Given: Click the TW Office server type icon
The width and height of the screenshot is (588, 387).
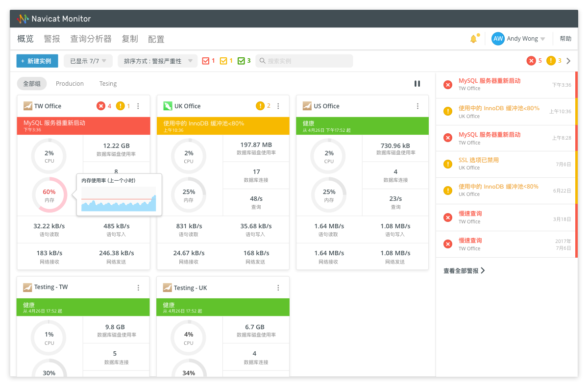Looking at the screenshot, I should tap(27, 106).
